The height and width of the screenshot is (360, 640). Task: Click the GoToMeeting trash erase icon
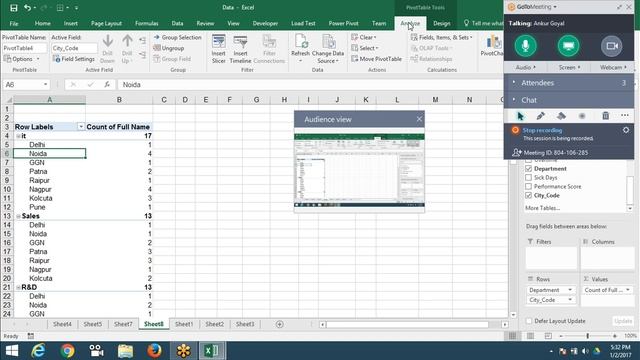[605, 116]
